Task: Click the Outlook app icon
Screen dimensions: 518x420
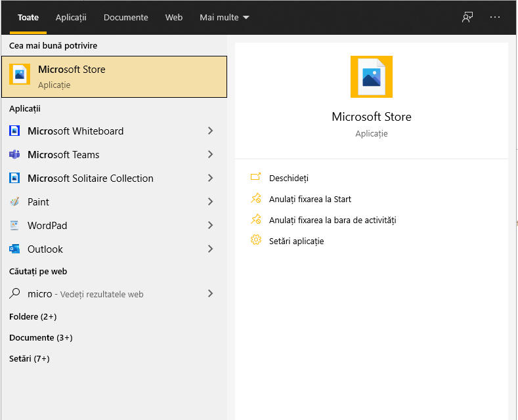Action: [x=14, y=249]
